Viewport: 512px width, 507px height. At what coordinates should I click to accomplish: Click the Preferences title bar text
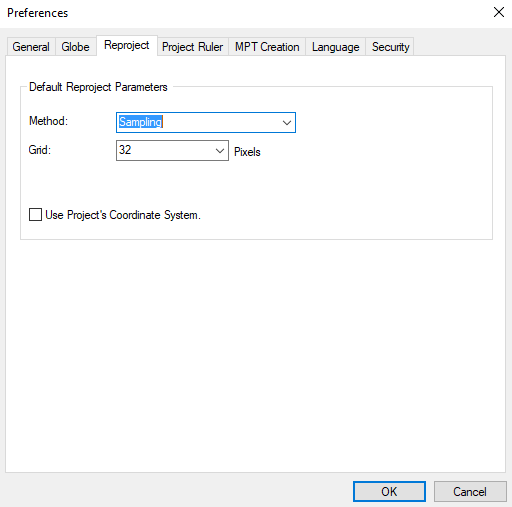click(x=37, y=13)
